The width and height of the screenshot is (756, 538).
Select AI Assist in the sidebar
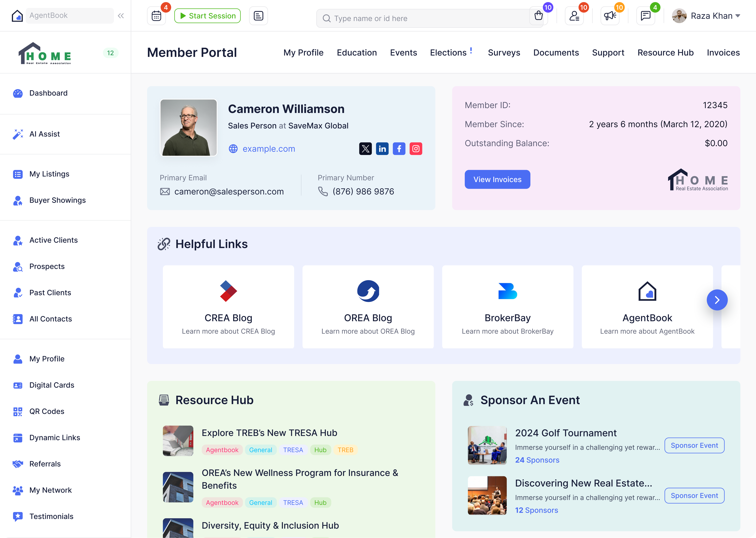pyautogui.click(x=44, y=134)
